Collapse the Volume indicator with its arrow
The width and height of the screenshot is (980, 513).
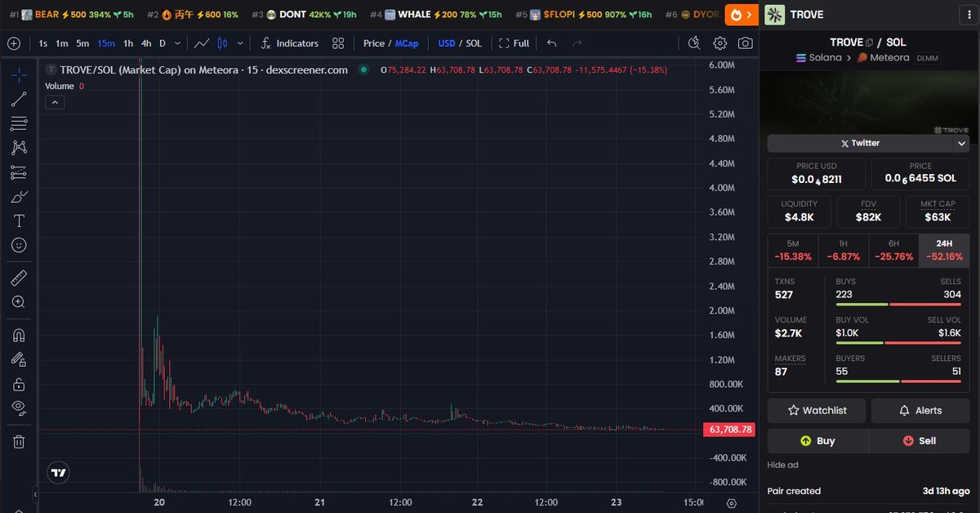click(x=55, y=102)
